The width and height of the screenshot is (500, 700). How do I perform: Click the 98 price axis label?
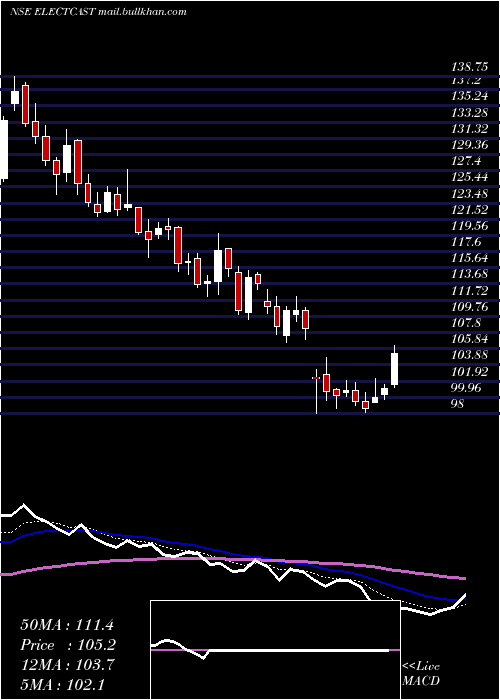coord(458,404)
